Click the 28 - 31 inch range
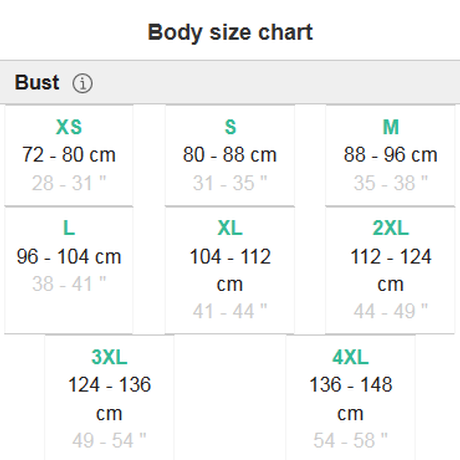Image resolution: width=460 pixels, height=460 pixels. (69, 183)
